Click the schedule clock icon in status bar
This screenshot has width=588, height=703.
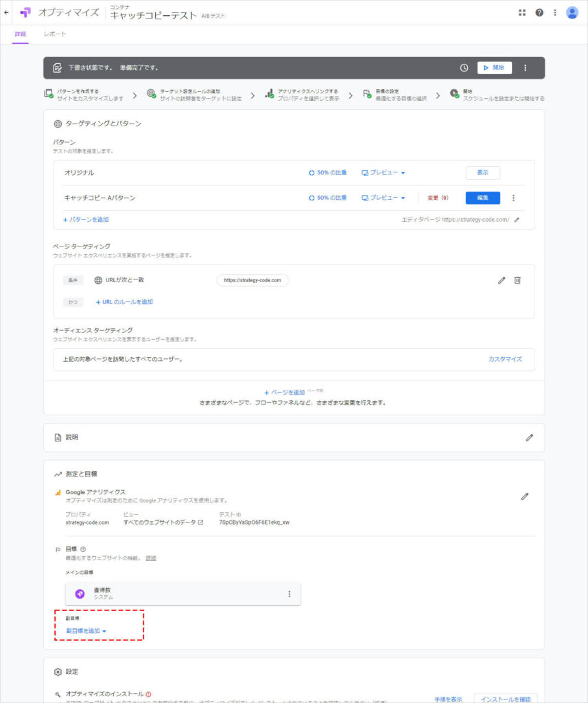click(x=464, y=68)
